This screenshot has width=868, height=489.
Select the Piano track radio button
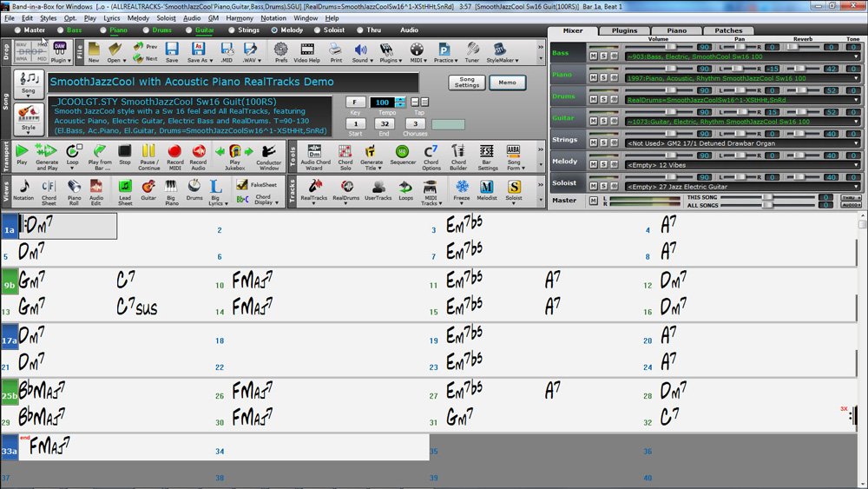[103, 30]
